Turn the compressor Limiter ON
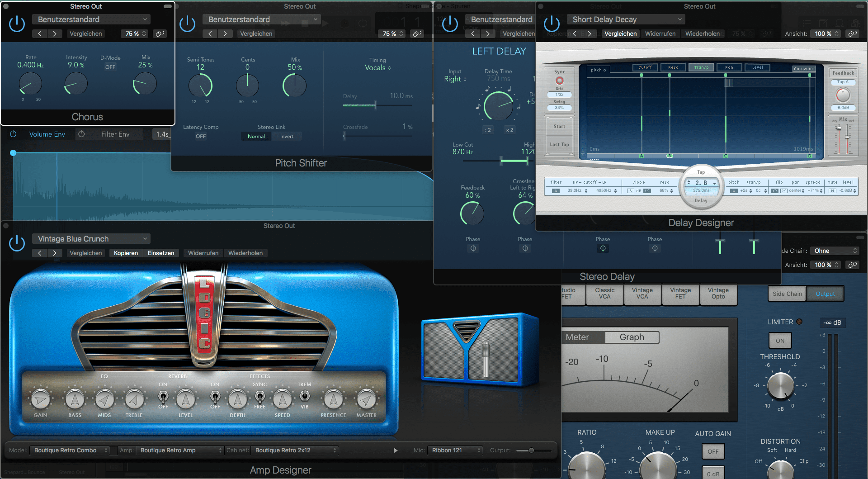This screenshot has width=868, height=479. pos(780,341)
